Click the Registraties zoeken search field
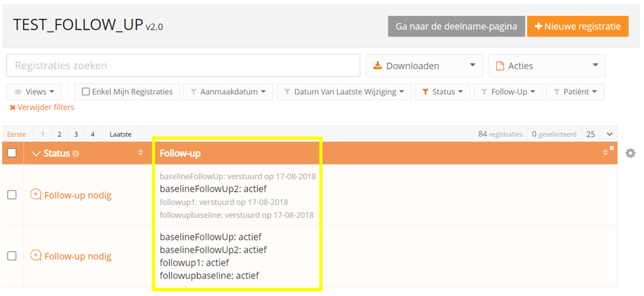This screenshot has height=296, width=644. tap(183, 66)
